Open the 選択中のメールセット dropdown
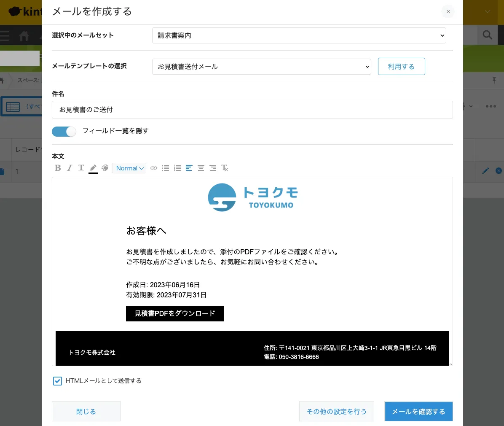 click(x=299, y=35)
